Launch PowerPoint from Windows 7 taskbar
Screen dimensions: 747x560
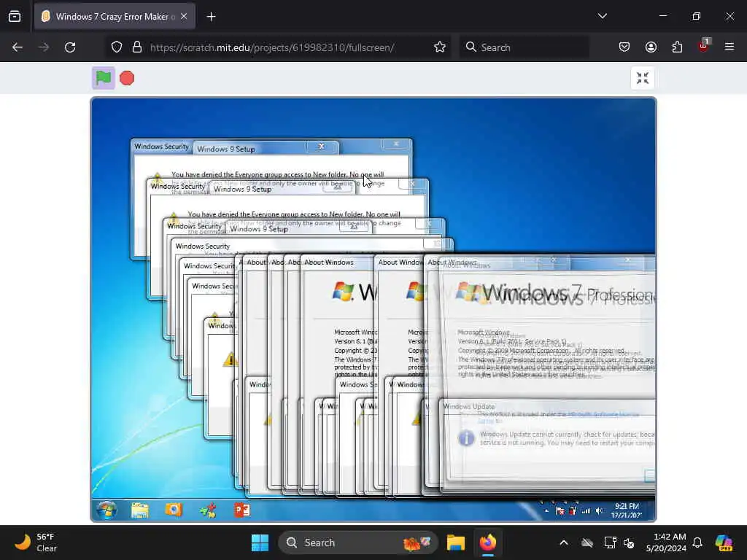point(242,510)
